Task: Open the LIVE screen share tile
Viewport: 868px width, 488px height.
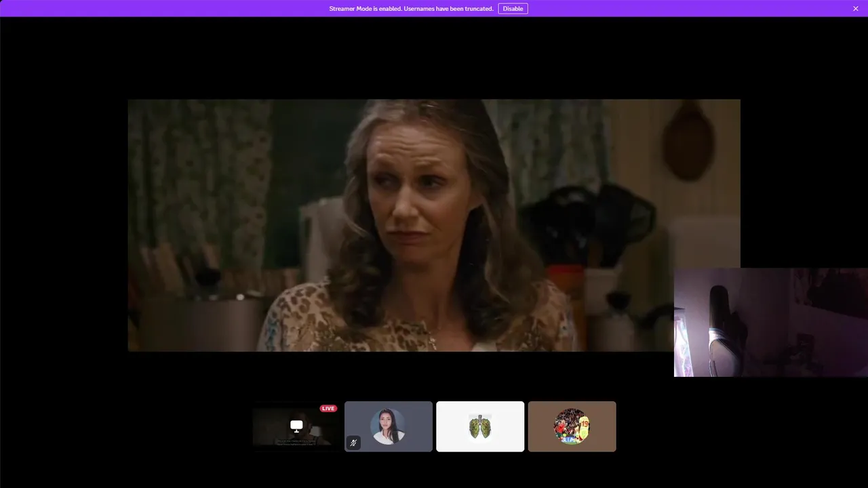Action: point(296,426)
